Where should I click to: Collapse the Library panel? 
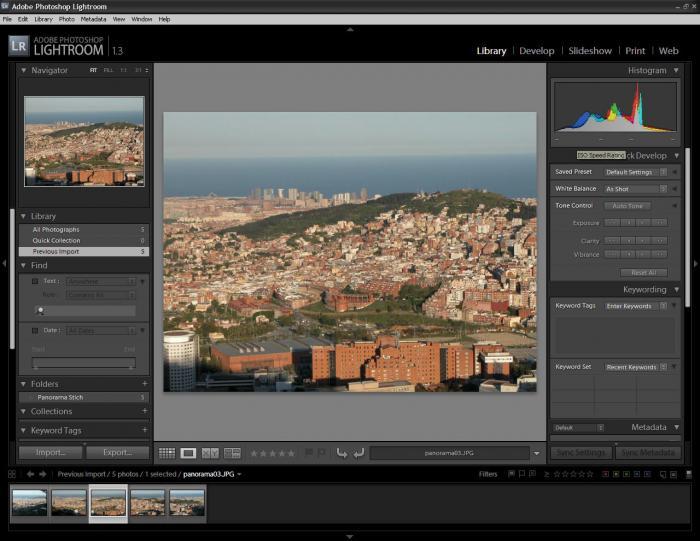pos(24,216)
